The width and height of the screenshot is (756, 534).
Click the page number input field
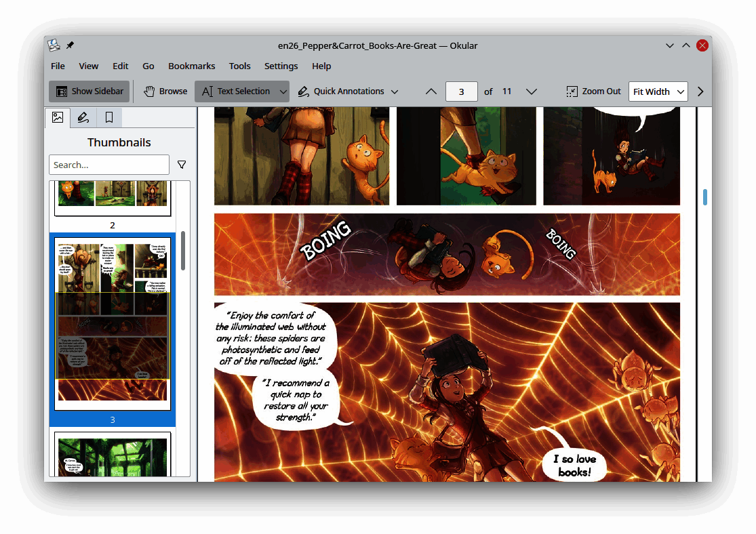point(462,91)
